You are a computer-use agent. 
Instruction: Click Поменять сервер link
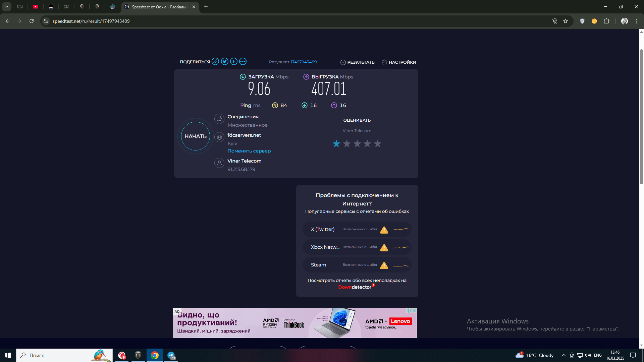(249, 151)
